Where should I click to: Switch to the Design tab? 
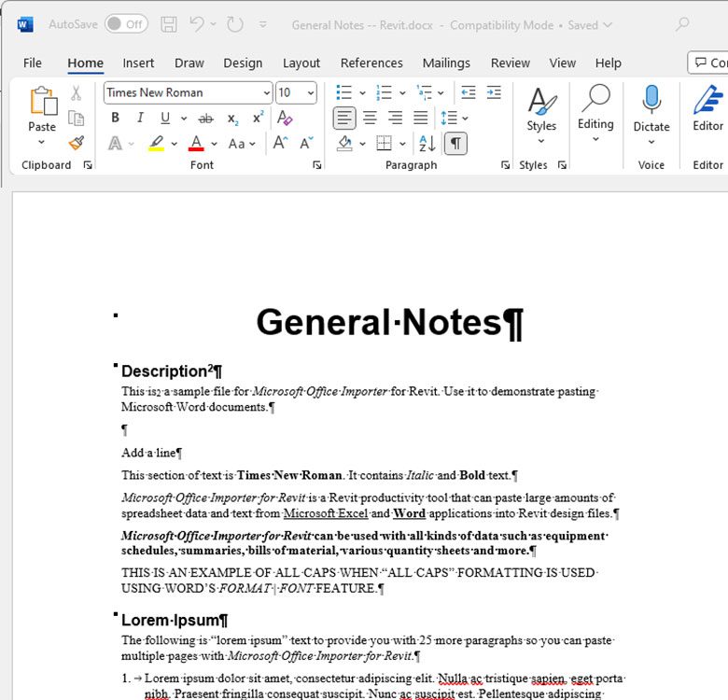click(x=243, y=63)
